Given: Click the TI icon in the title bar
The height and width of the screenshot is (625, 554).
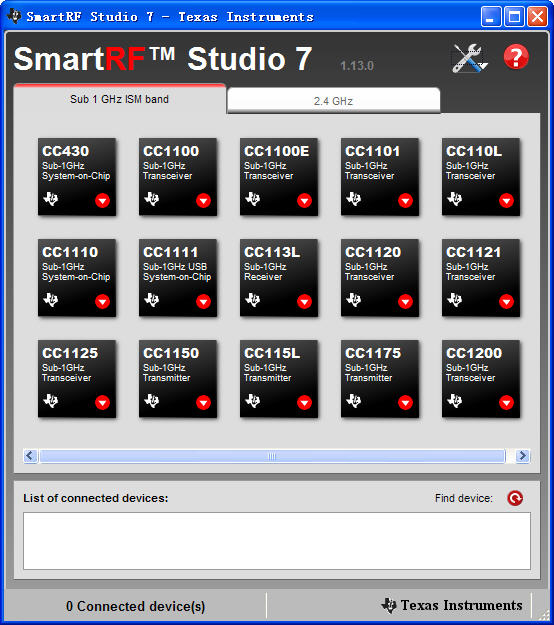Looking at the screenshot, I should pos(14,16).
